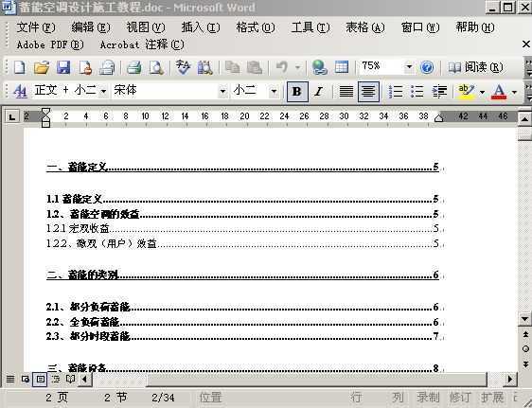The width and height of the screenshot is (532, 408).
Task: Create a new blank document
Action: coord(19,67)
